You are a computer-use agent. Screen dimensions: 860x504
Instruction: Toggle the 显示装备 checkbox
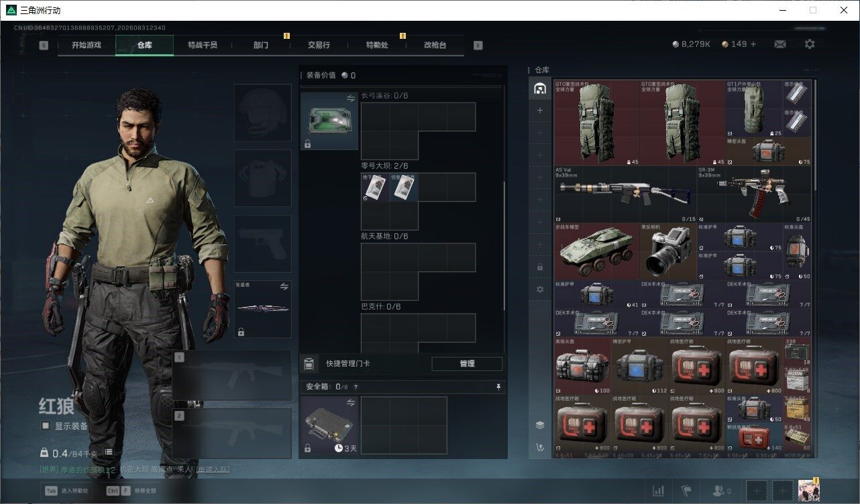click(x=46, y=426)
